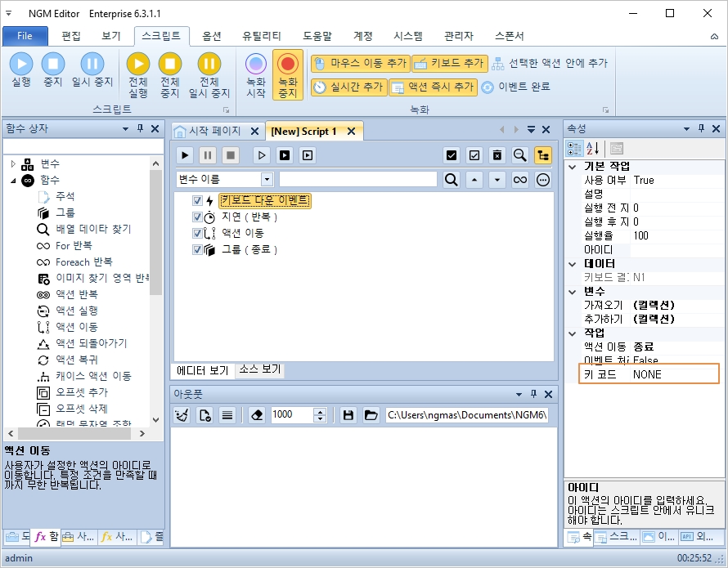
Task: Toggle 실시간 추가 option
Action: (x=348, y=87)
